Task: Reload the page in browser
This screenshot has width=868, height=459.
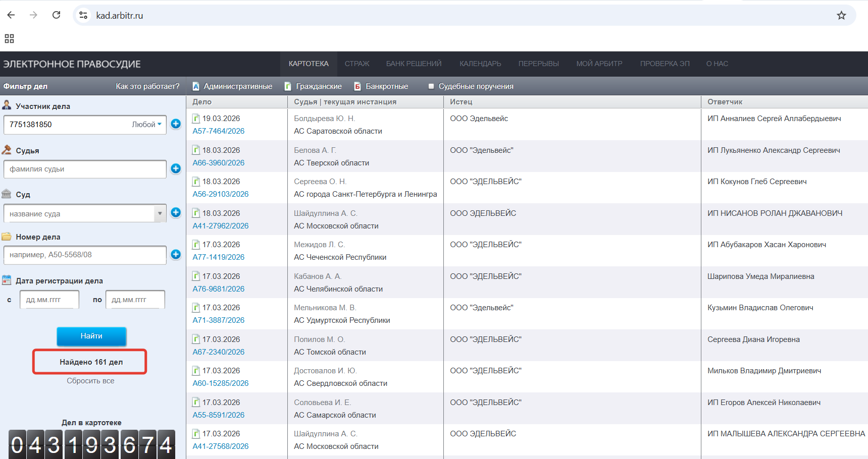Action: click(x=57, y=15)
